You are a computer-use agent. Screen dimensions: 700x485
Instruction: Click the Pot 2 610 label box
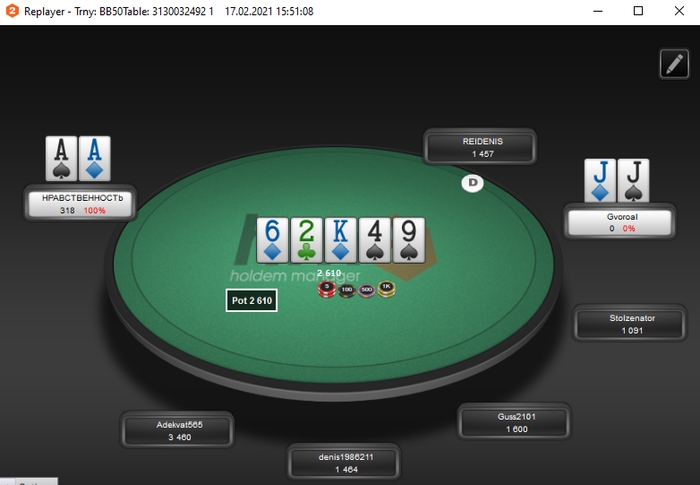click(x=251, y=301)
